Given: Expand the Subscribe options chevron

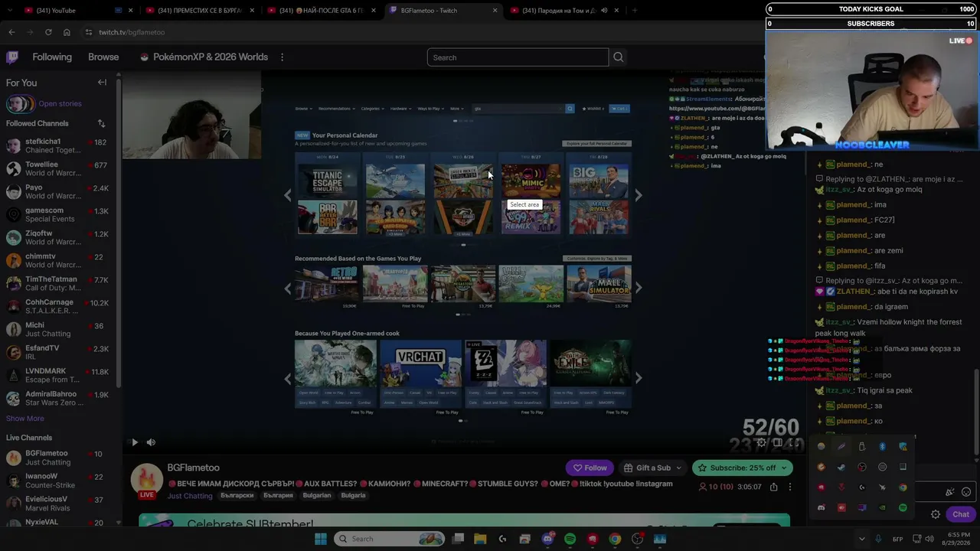Looking at the screenshot, I should (784, 468).
